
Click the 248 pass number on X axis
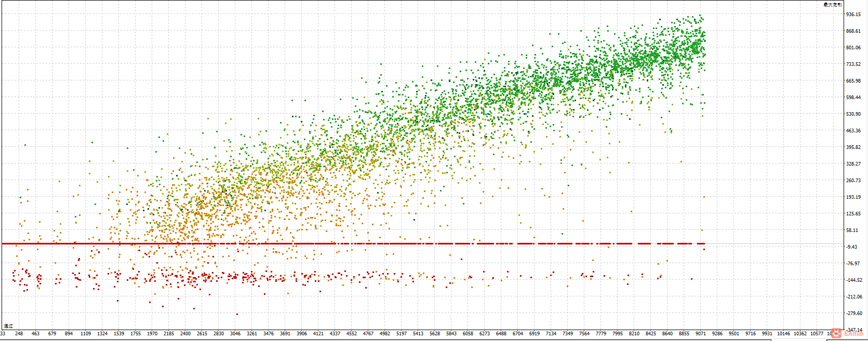19,334
